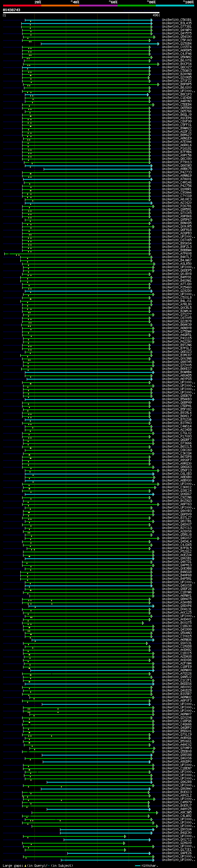Select hit UniRef100_C5GWX3
The width and height of the screenshot is (197, 868).
pos(177,71)
